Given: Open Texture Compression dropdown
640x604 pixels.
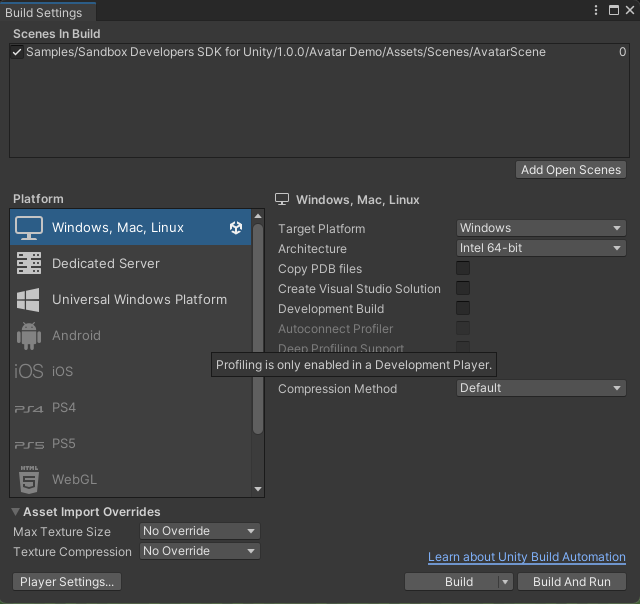Looking at the screenshot, I should tap(200, 551).
